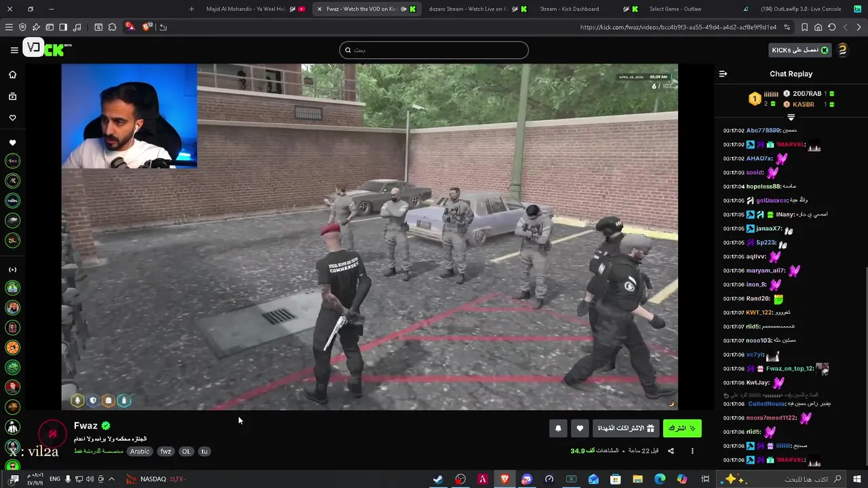868x488 pixels.
Task: Open browser main menu icon
Action: click(9, 27)
